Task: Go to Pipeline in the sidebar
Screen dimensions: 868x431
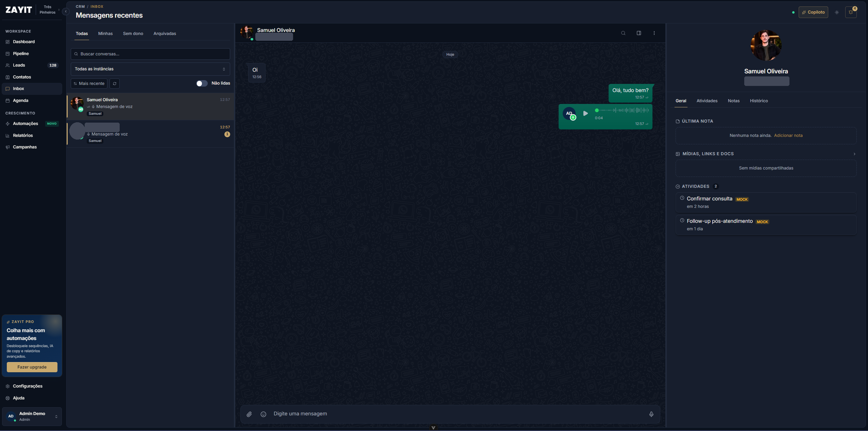Action: (x=32, y=54)
